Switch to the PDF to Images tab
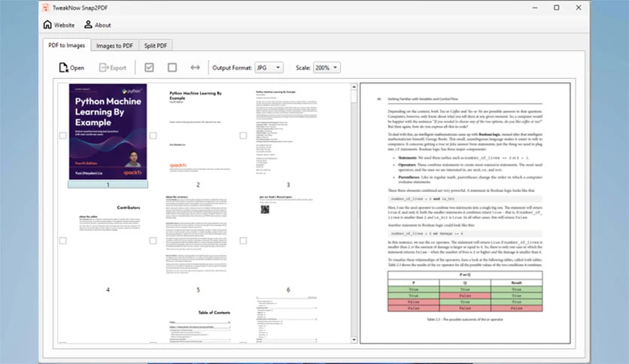 [x=67, y=45]
